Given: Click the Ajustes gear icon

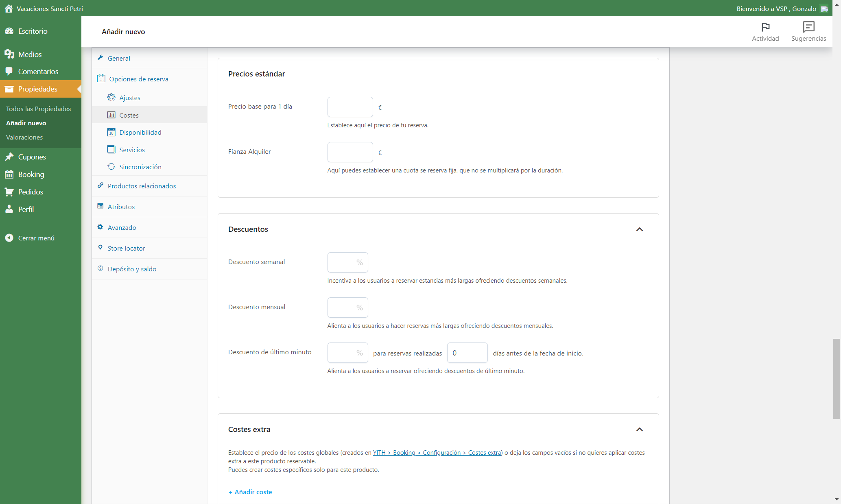Looking at the screenshot, I should [x=111, y=97].
